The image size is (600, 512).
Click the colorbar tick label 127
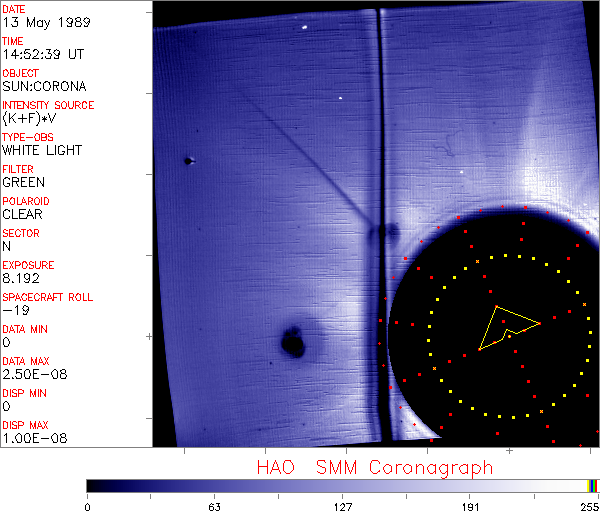[342, 505]
